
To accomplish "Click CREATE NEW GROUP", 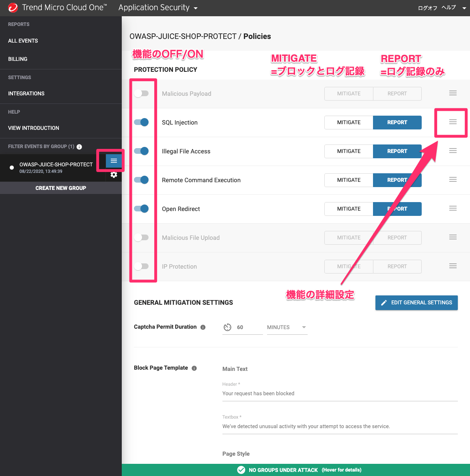I will (61, 187).
